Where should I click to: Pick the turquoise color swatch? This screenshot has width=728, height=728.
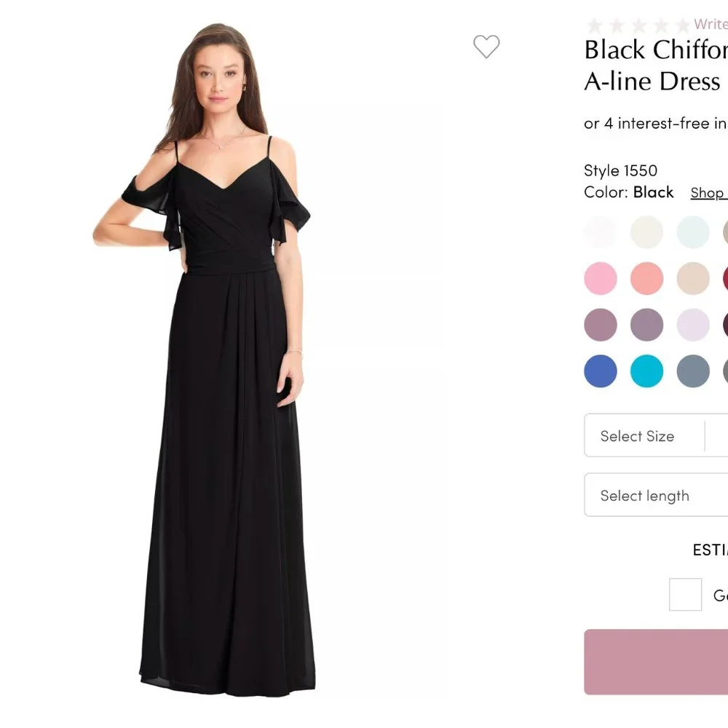click(x=647, y=371)
